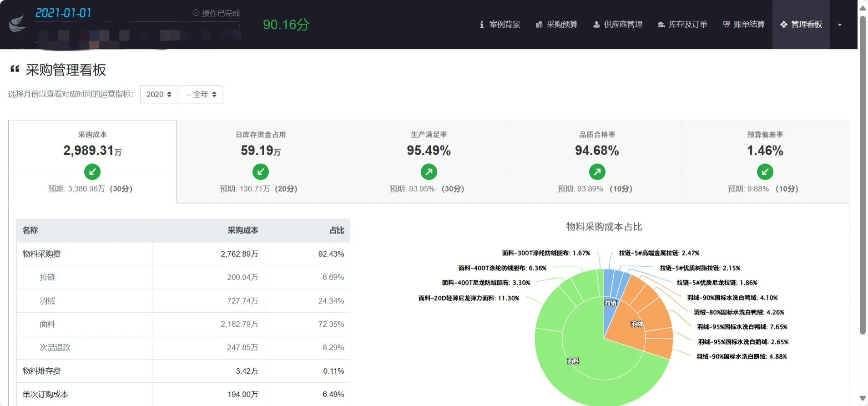Click the info icon beside 案例背景
Screen dimensions: 868x406
(482, 25)
